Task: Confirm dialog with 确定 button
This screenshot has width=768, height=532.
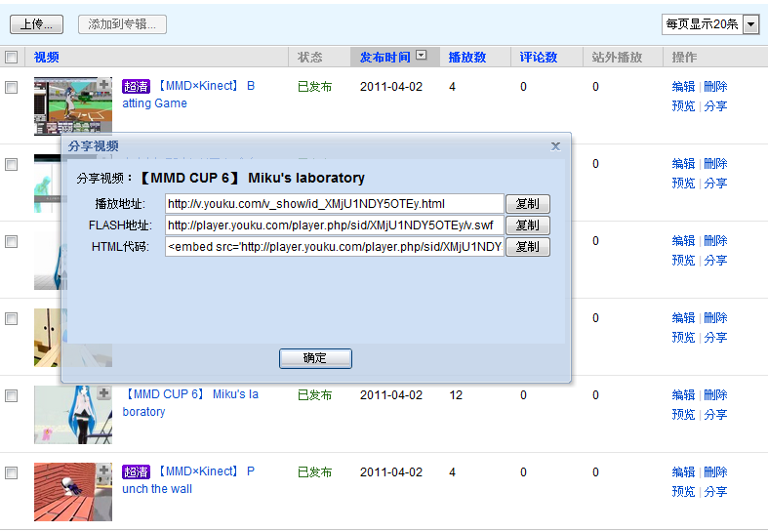Action: pos(315,358)
